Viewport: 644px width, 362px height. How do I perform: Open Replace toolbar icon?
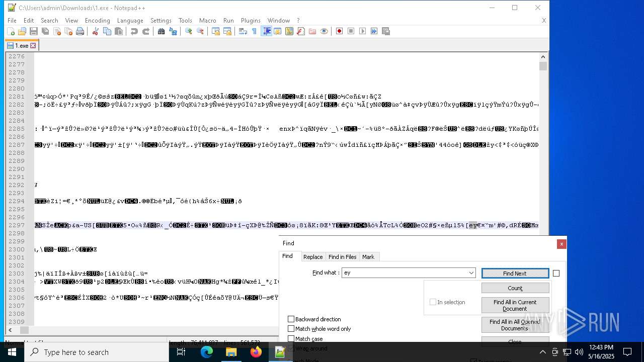pyautogui.click(x=173, y=31)
